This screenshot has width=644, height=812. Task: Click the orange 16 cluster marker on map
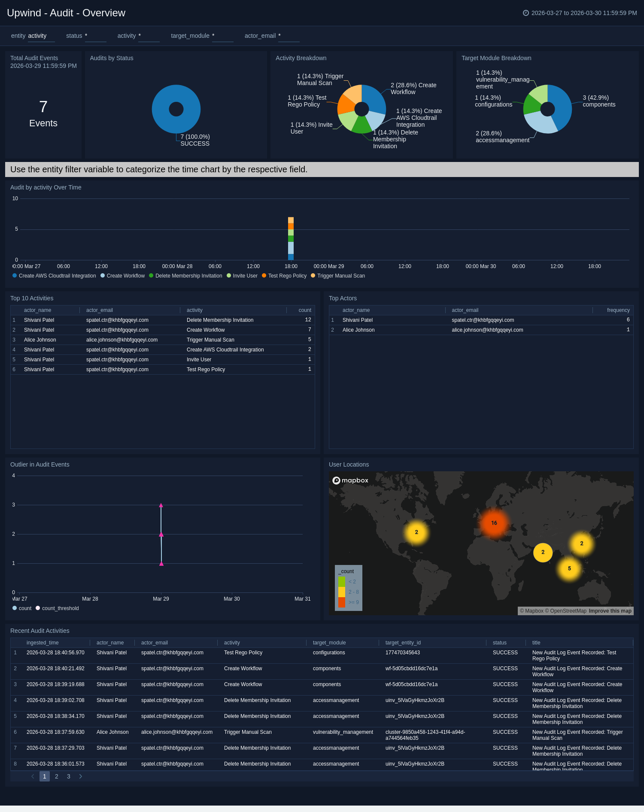(x=494, y=523)
